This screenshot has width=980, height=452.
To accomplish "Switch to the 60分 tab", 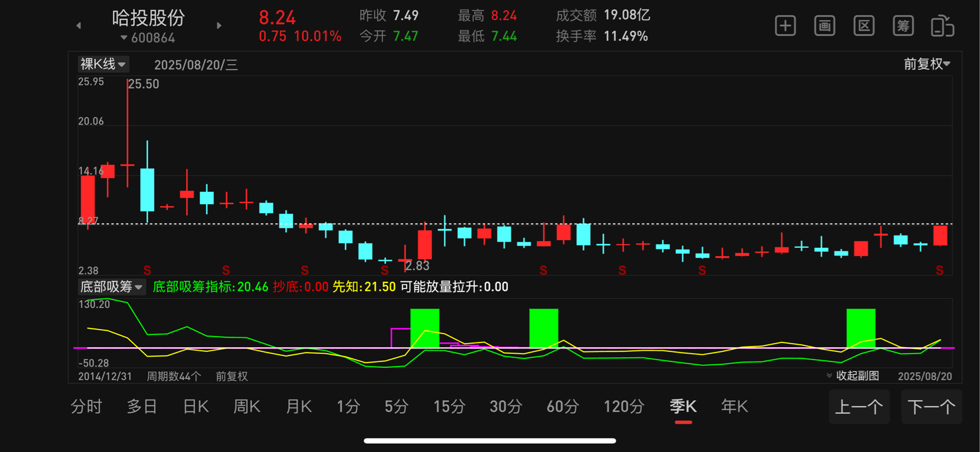I will [563, 407].
